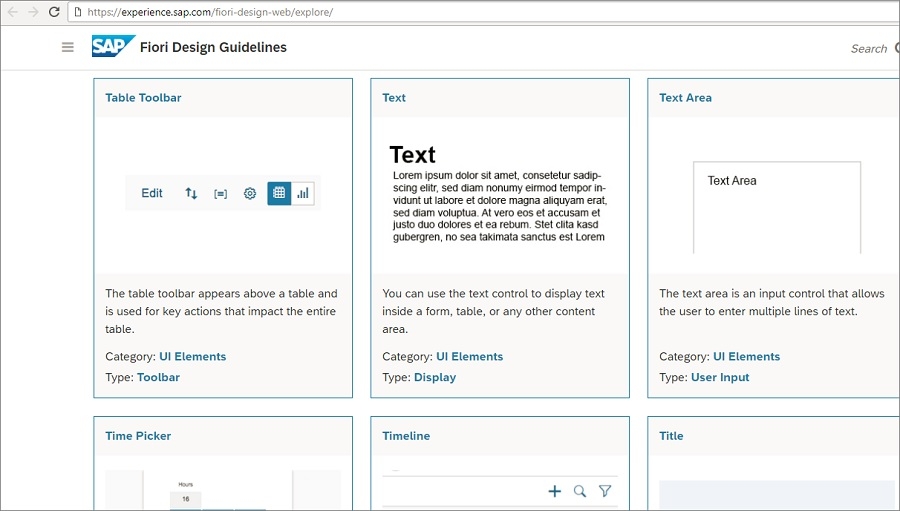Click the Toolbar type link
Viewport: 900px width, 511px height.
[x=158, y=377]
